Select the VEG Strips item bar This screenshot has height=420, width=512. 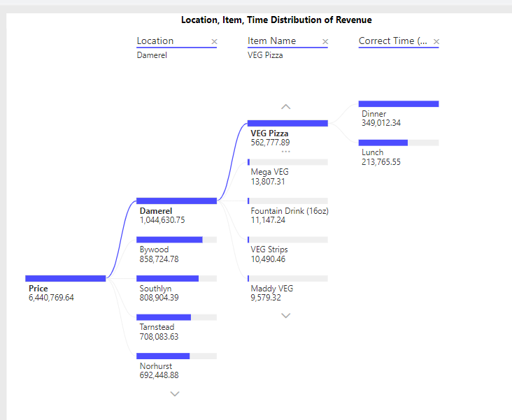pyautogui.click(x=287, y=240)
